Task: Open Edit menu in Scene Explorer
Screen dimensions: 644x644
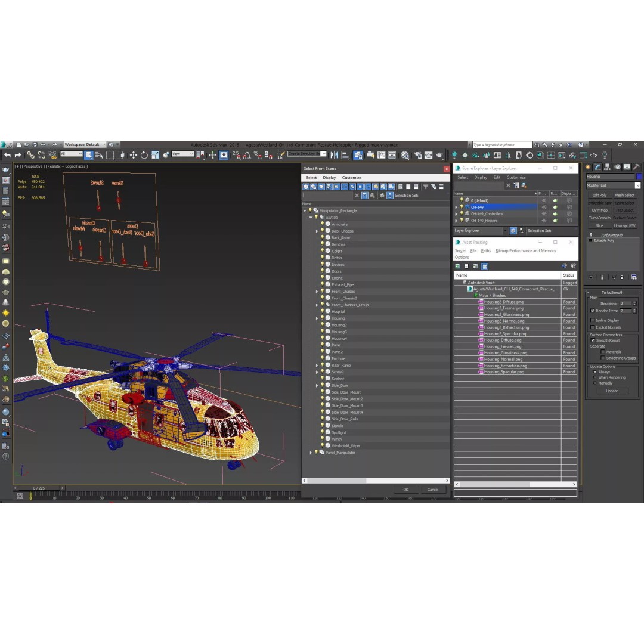Action: [497, 178]
